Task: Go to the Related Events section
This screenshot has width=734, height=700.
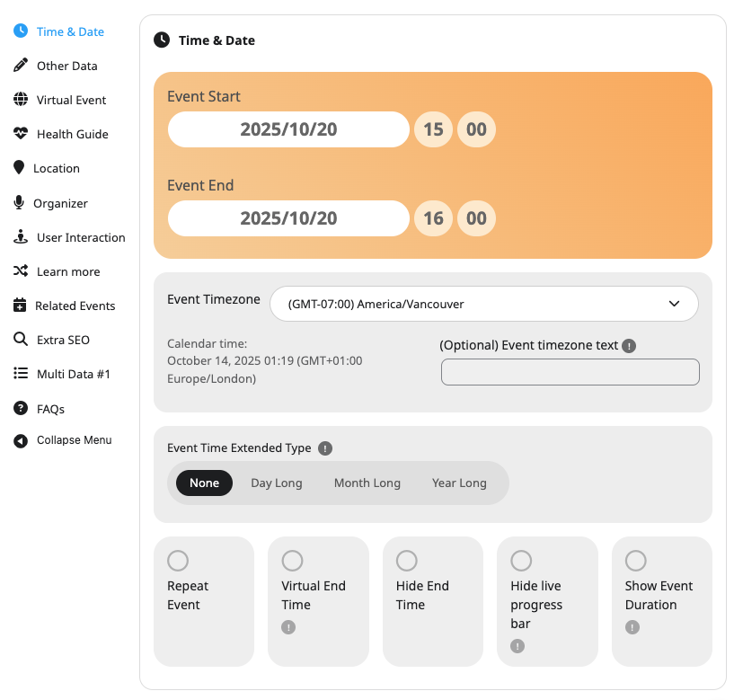Action: (x=75, y=306)
